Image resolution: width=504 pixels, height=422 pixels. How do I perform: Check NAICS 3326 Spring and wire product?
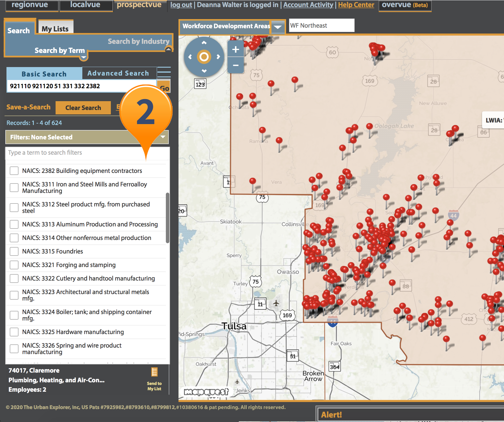tap(14, 349)
